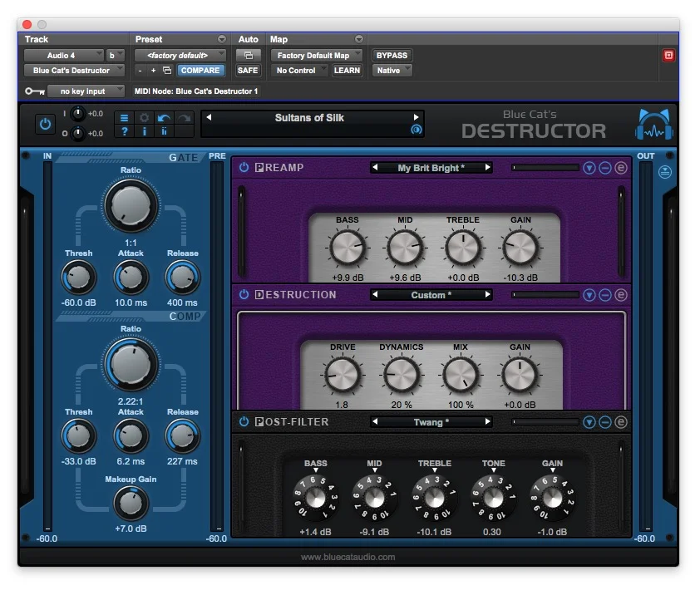Click the Comp Makeup Gain knob
The width and height of the screenshot is (700, 590).
(x=131, y=503)
